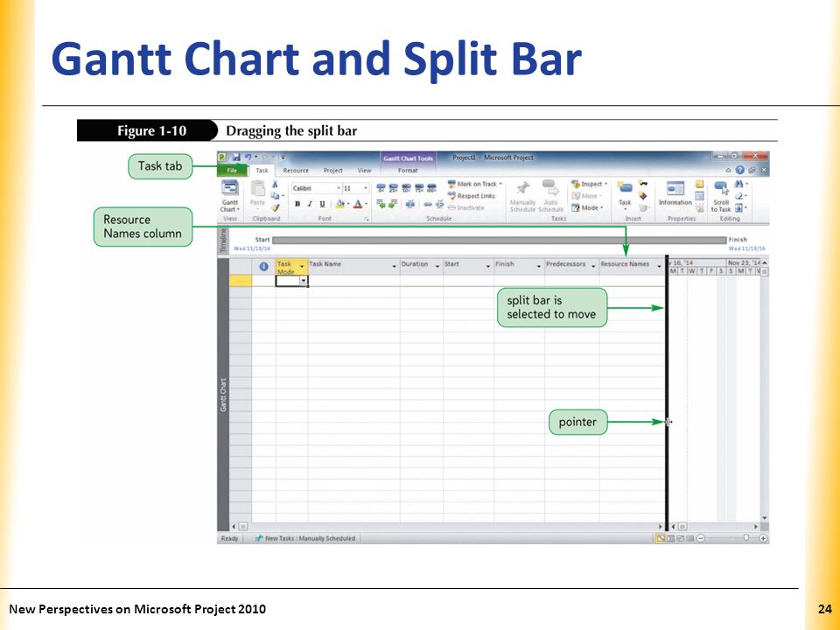Click the Finish column header
This screenshot has height=630, width=840.
519,266
